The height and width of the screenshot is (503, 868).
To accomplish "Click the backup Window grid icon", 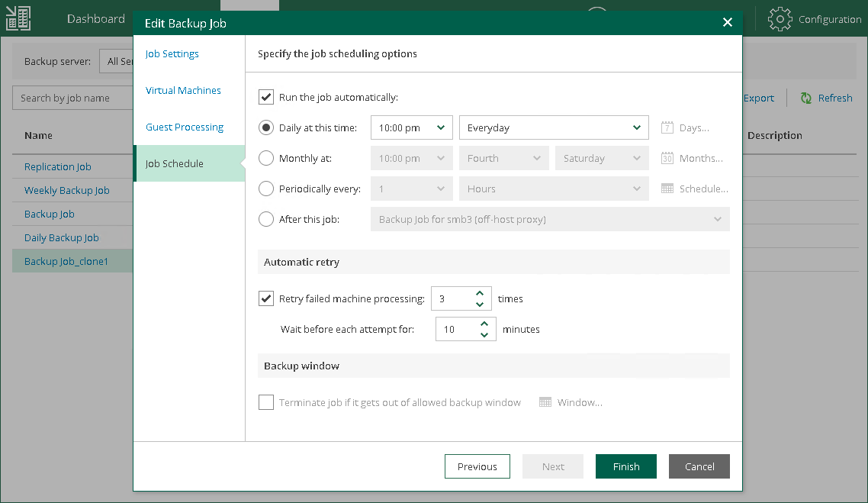I will pyautogui.click(x=545, y=402).
